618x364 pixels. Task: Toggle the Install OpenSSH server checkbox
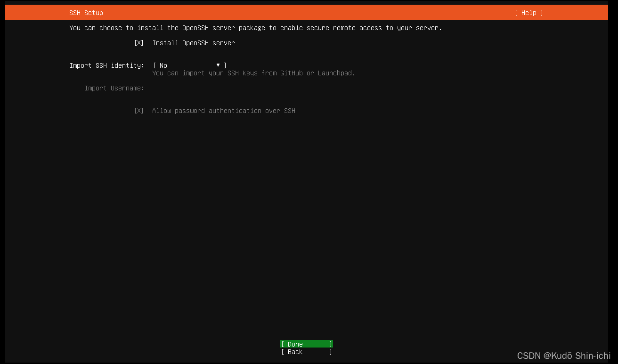click(139, 43)
